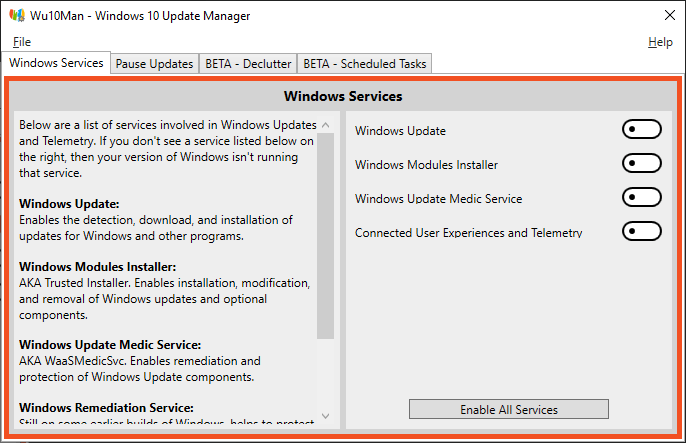The height and width of the screenshot is (443, 686).
Task: Click the description scrollbar up arrow
Action: 326,125
